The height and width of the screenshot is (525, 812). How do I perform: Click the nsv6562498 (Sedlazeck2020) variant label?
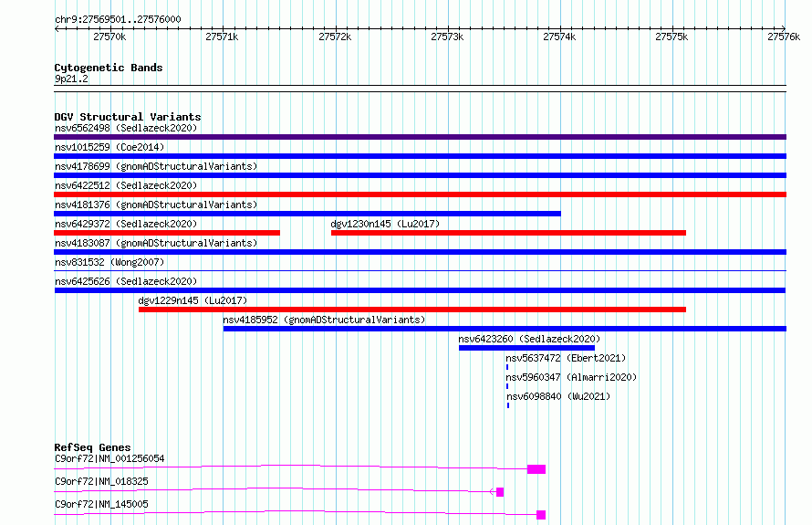pyautogui.click(x=126, y=128)
